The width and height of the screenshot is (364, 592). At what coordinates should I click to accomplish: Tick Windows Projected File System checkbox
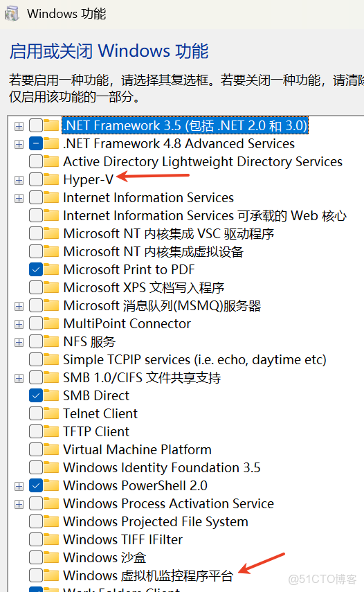36,521
